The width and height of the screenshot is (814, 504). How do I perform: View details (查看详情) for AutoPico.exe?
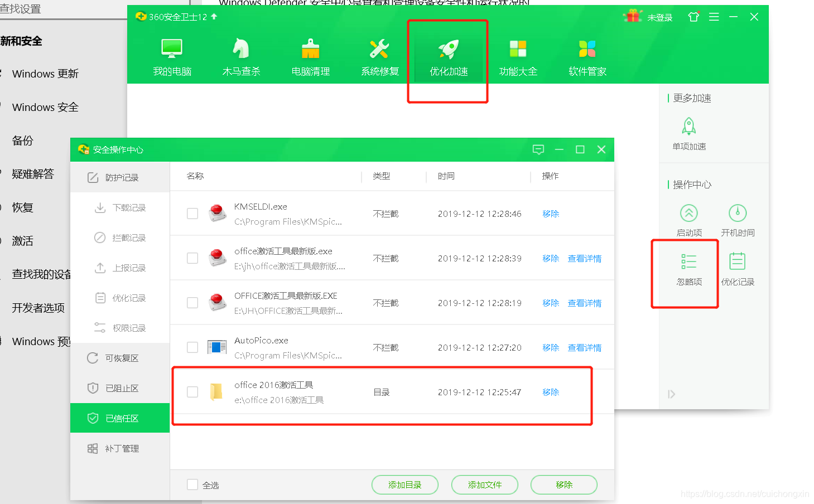(x=585, y=348)
